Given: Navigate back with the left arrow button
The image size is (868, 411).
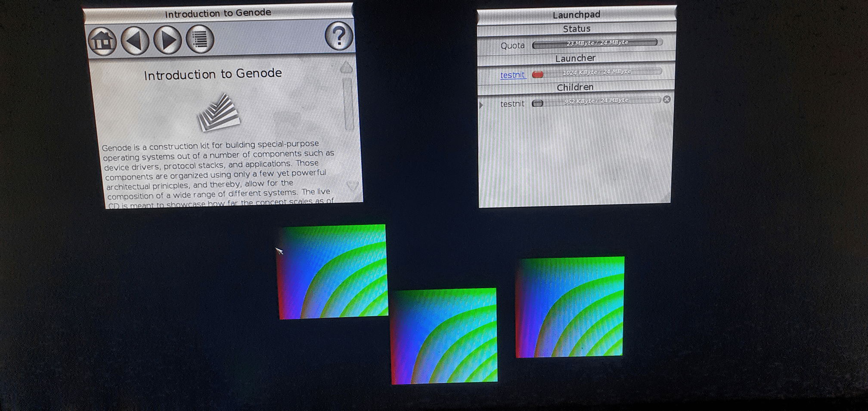Looking at the screenshot, I should click(x=135, y=41).
